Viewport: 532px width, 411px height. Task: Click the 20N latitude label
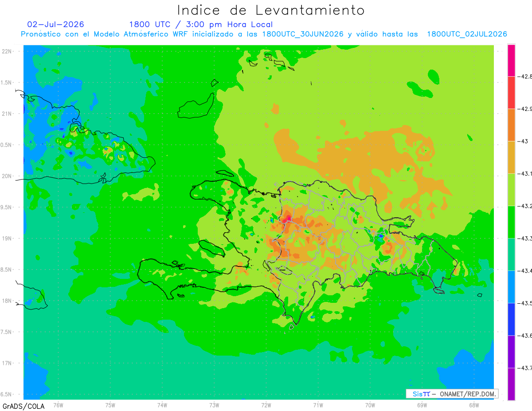pyautogui.click(x=7, y=176)
